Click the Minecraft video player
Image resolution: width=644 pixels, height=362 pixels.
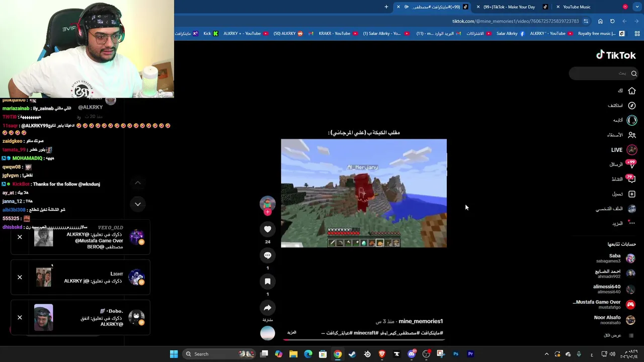click(364, 194)
